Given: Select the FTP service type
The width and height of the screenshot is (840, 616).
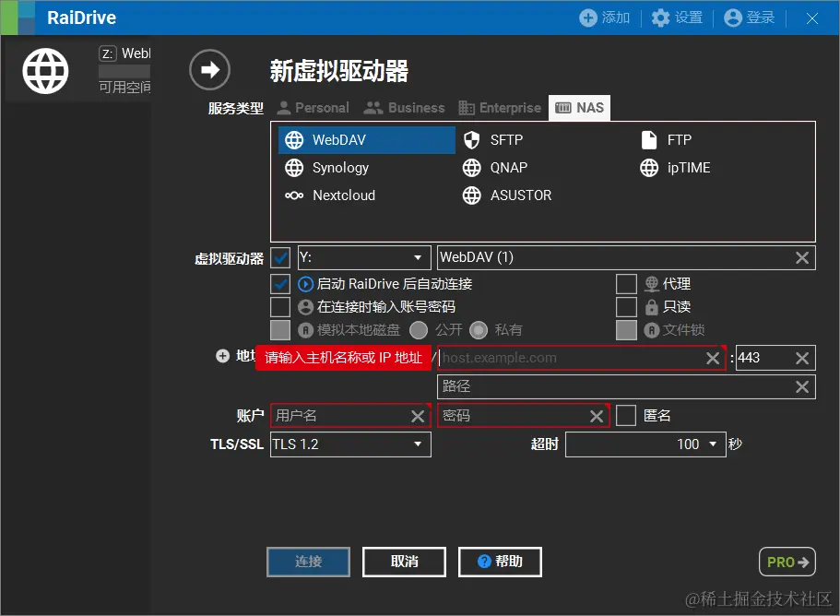Looking at the screenshot, I should coord(666,140).
